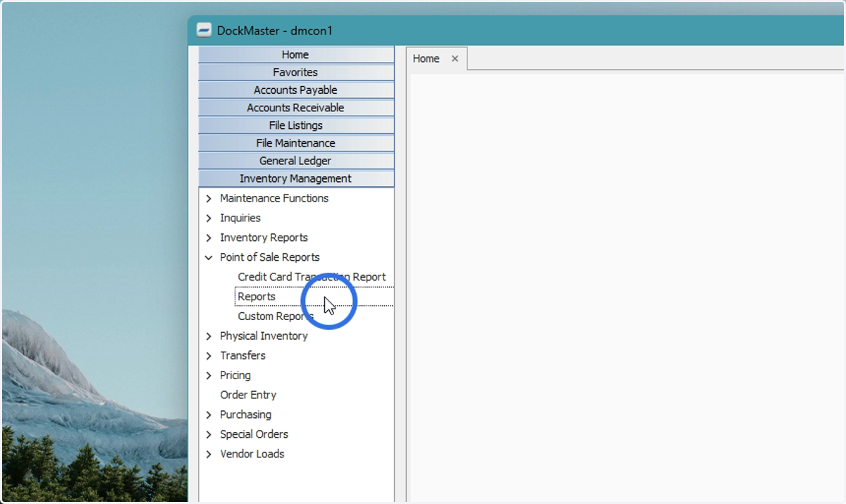The height and width of the screenshot is (504, 846).
Task: Select the Special Orders tree item
Action: pyautogui.click(x=254, y=434)
